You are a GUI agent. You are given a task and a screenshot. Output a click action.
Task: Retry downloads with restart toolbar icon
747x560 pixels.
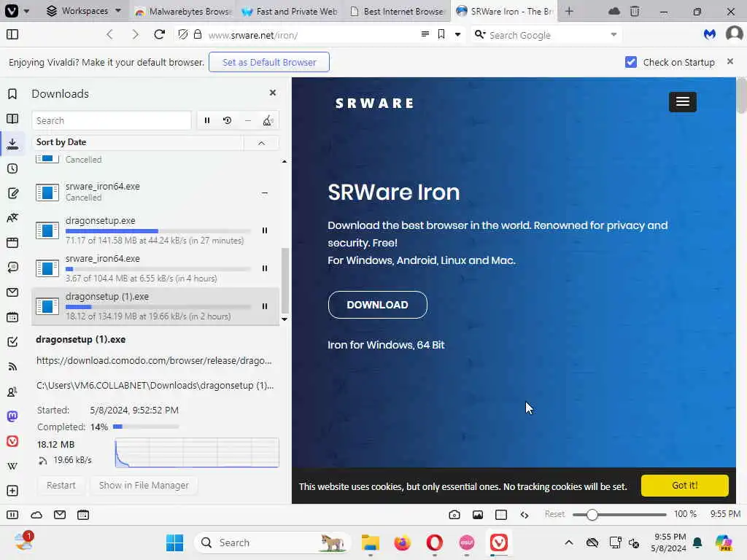(x=228, y=120)
